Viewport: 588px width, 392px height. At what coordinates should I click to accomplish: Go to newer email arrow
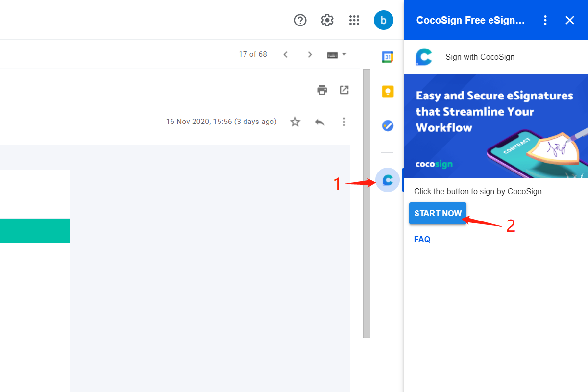[285, 54]
